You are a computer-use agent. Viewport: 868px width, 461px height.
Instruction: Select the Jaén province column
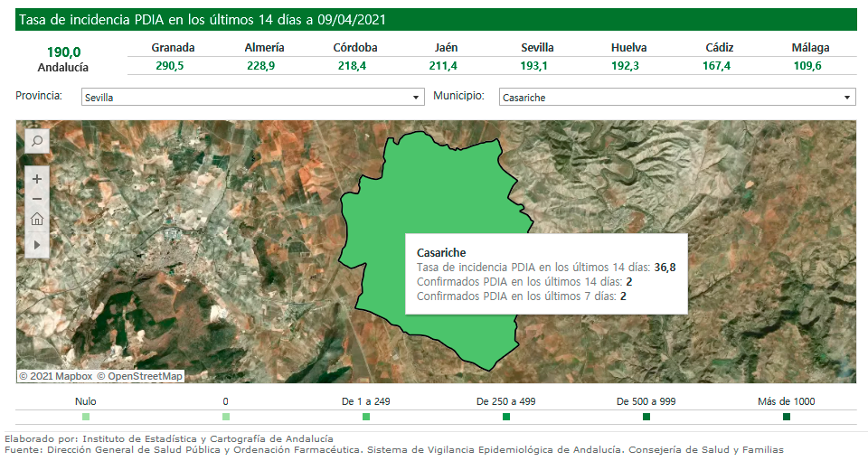446,48
